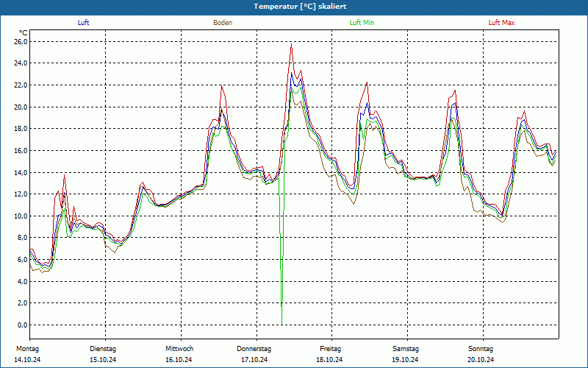Click the 10,0 y-axis value
The height and width of the screenshot is (368, 588).
point(21,216)
